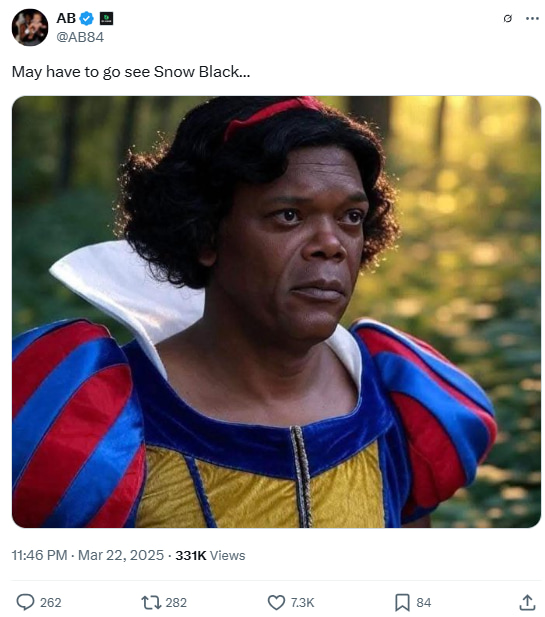Open the three-dot more options menu
This screenshot has height=617, width=545.
coord(532,18)
